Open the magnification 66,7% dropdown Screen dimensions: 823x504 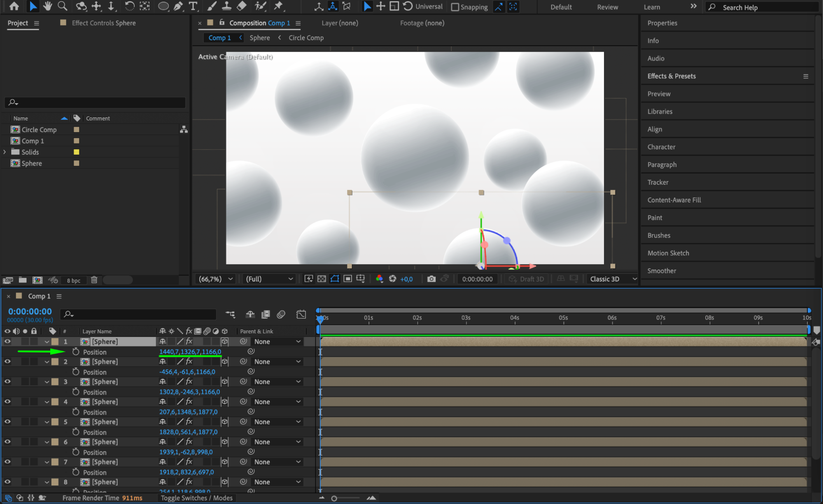(x=216, y=279)
